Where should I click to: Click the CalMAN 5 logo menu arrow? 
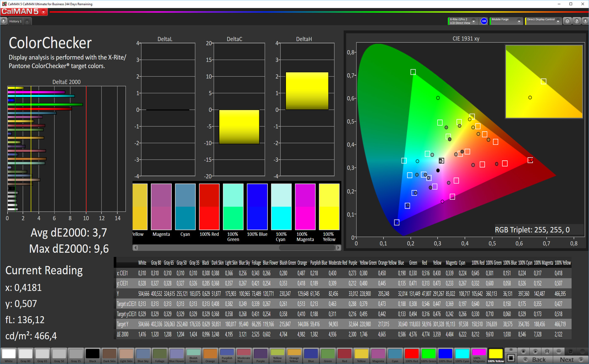[x=44, y=12]
